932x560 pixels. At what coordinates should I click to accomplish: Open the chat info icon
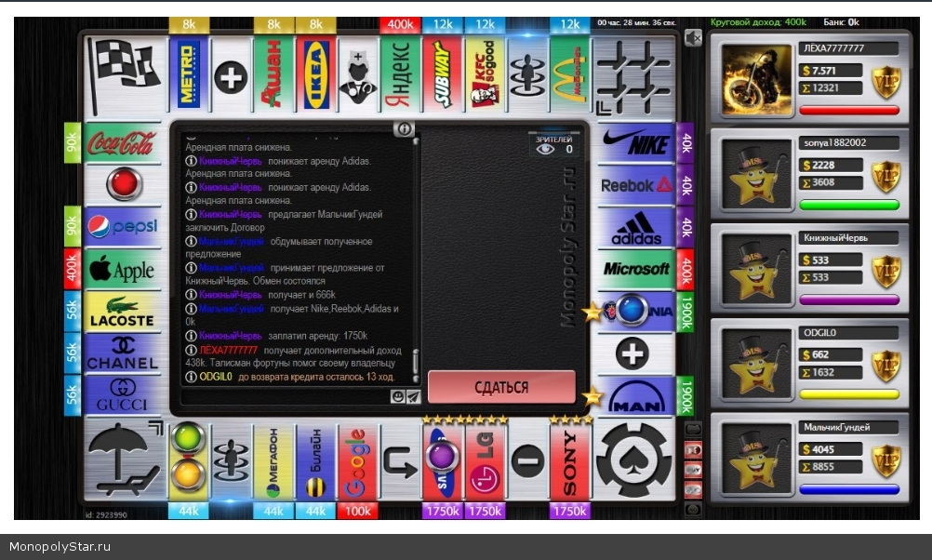click(x=404, y=128)
